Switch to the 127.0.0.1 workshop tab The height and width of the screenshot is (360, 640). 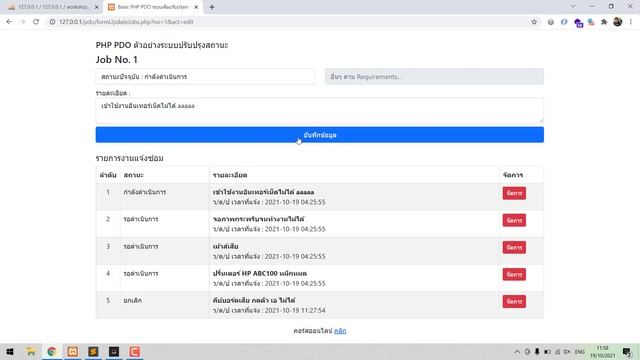(53, 7)
